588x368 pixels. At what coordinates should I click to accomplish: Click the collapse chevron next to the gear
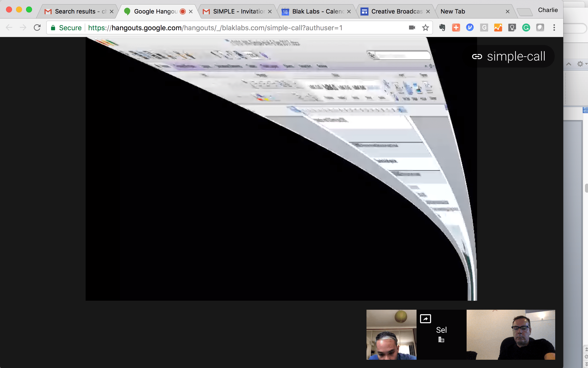(x=569, y=64)
